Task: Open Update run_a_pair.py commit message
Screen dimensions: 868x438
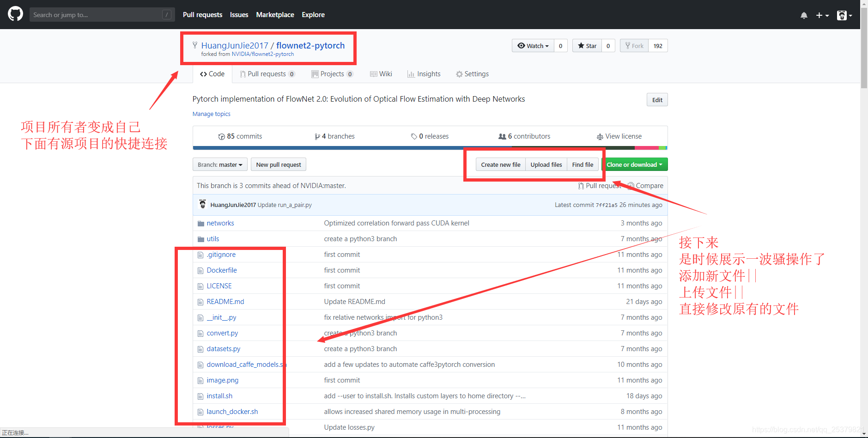Action: click(x=285, y=205)
